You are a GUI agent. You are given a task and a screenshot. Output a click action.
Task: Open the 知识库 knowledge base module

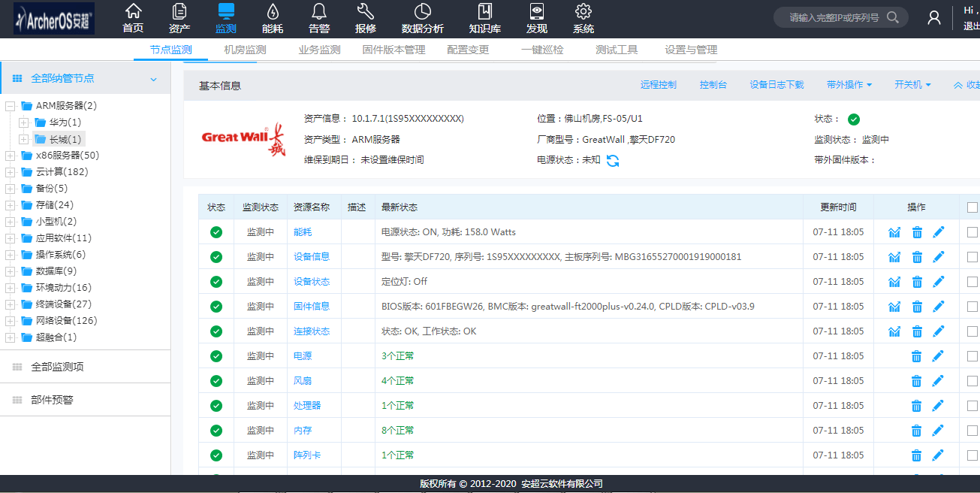(484, 18)
